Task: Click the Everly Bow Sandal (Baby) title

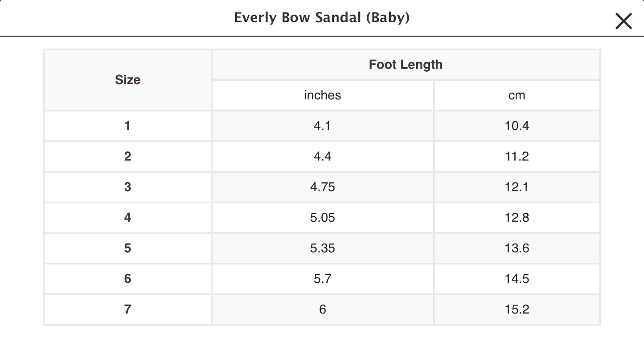Action: [x=322, y=18]
